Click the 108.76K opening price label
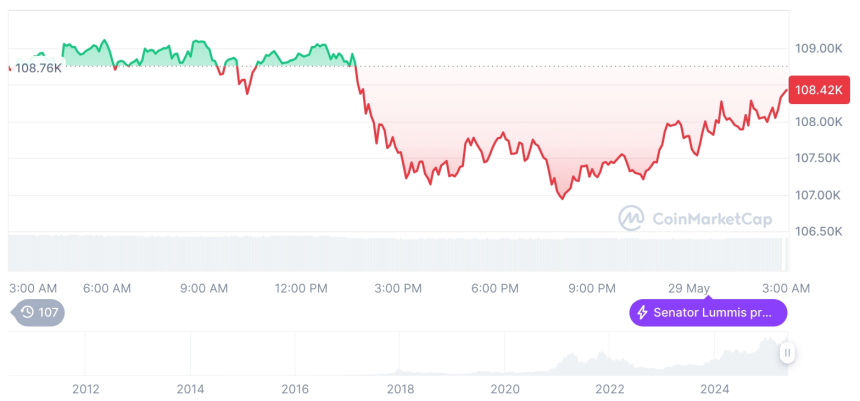 pyautogui.click(x=38, y=68)
